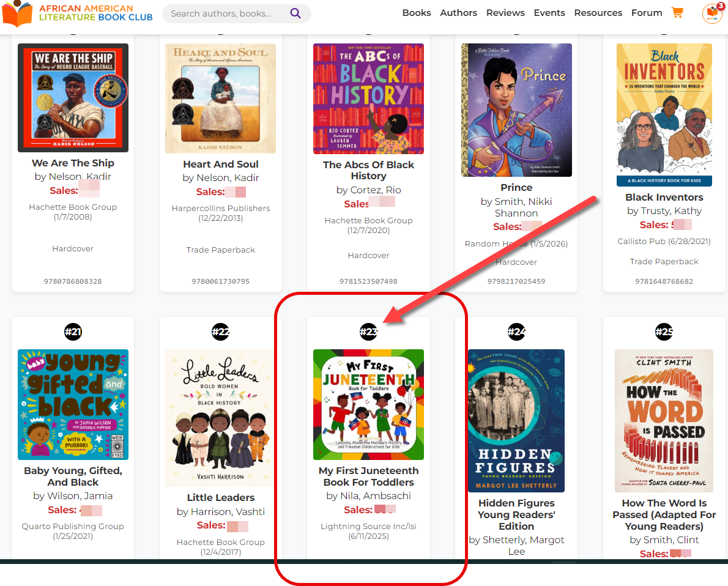Open the Hidden Figures Young Readers' Edition cover
This screenshot has height=586, width=728.
[516, 421]
